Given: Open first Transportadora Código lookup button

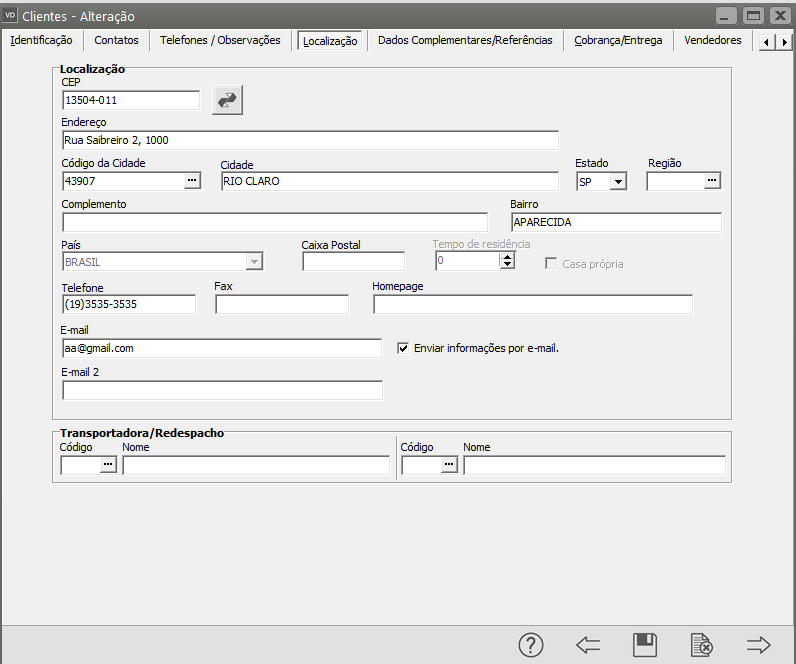Looking at the screenshot, I should click(x=108, y=465).
